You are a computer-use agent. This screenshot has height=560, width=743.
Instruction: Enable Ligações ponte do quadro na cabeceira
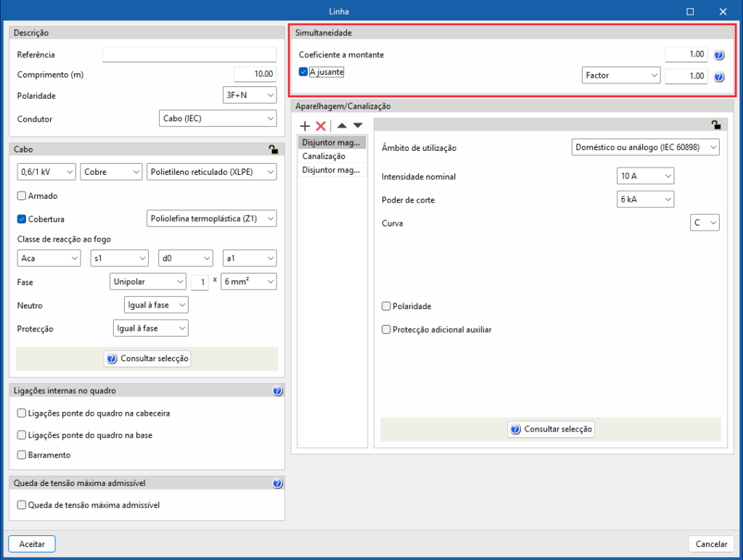[21, 413]
